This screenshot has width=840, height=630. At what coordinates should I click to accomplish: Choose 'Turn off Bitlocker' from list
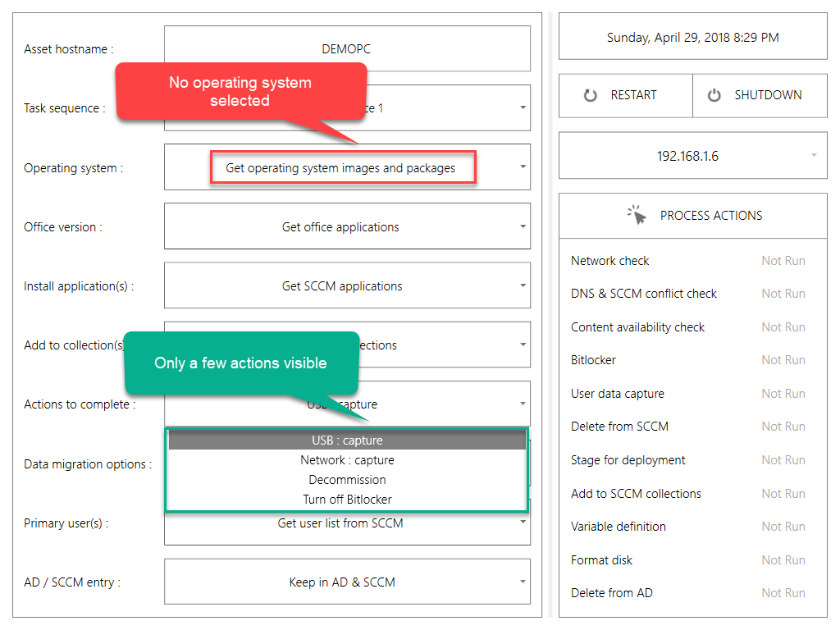(347, 500)
